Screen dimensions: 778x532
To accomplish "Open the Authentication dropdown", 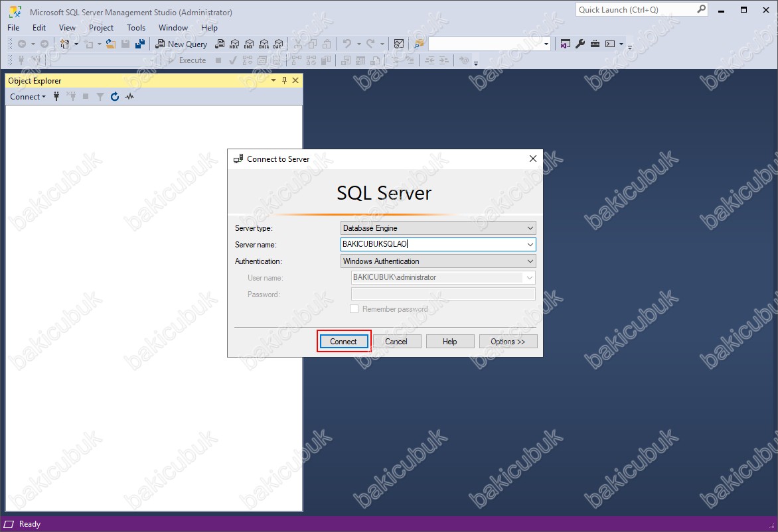I will (x=439, y=261).
